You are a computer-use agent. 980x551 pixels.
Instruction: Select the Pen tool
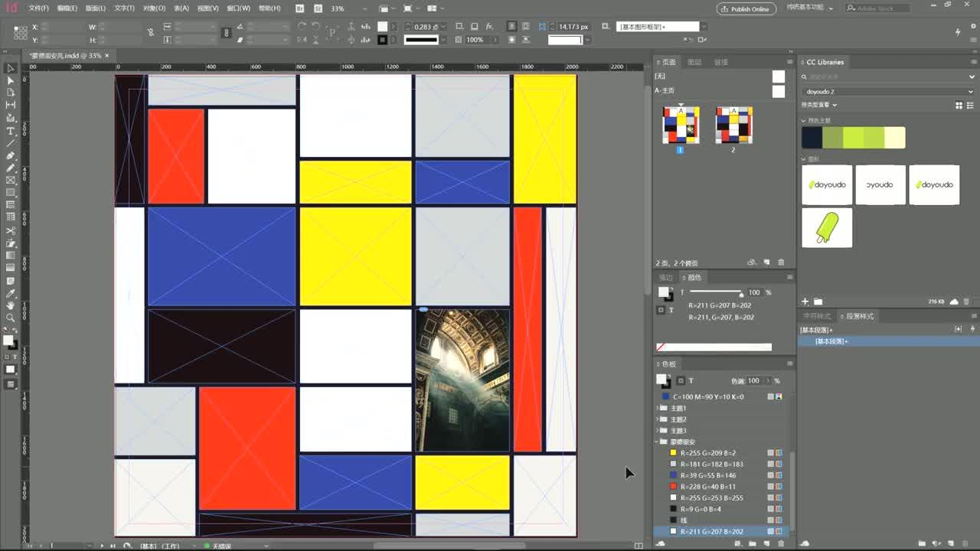(11, 155)
